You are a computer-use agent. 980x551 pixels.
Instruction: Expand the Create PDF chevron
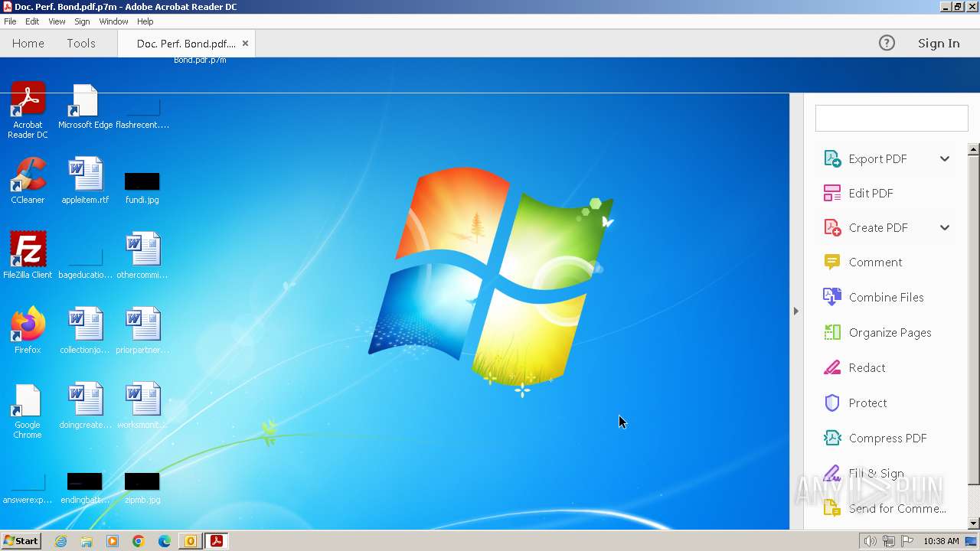pyautogui.click(x=945, y=227)
